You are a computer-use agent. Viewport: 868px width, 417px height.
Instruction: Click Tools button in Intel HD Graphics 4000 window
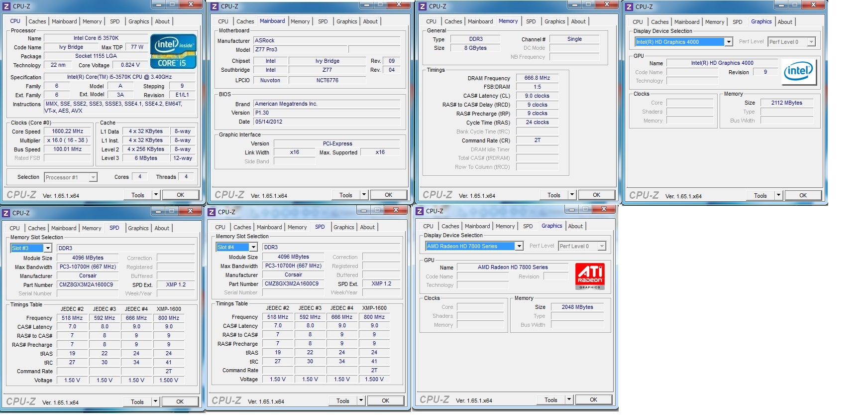click(x=760, y=196)
